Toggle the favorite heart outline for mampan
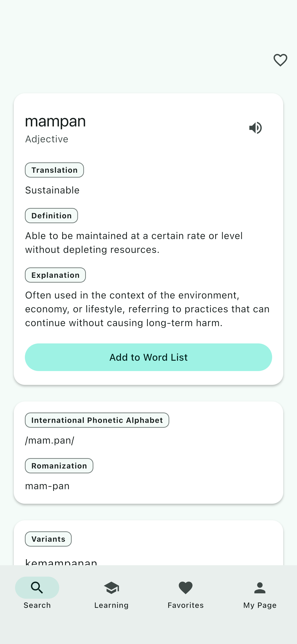Viewport: 297px width, 644px height. point(280,60)
